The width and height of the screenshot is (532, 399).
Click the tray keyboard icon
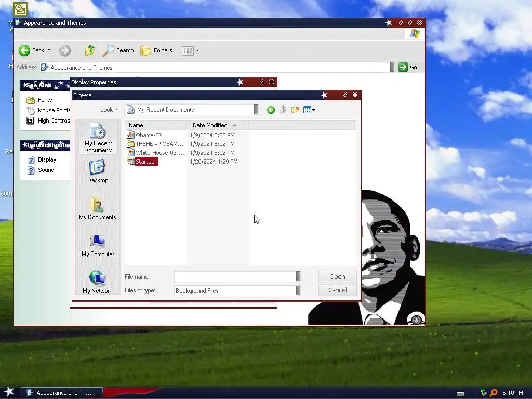[460, 393]
